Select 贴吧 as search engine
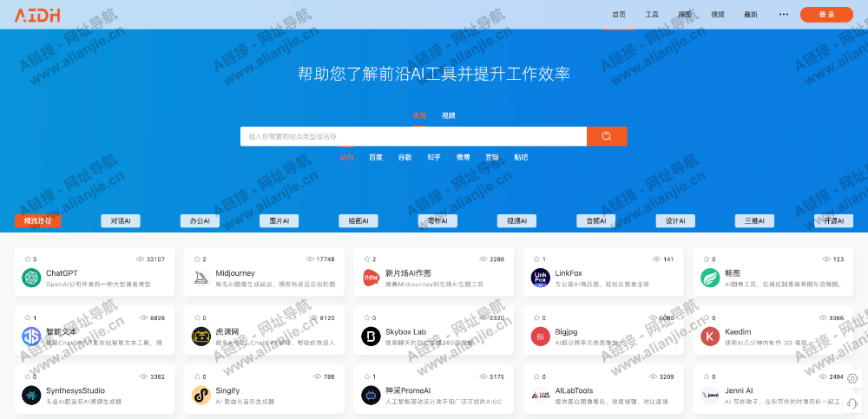 click(521, 157)
